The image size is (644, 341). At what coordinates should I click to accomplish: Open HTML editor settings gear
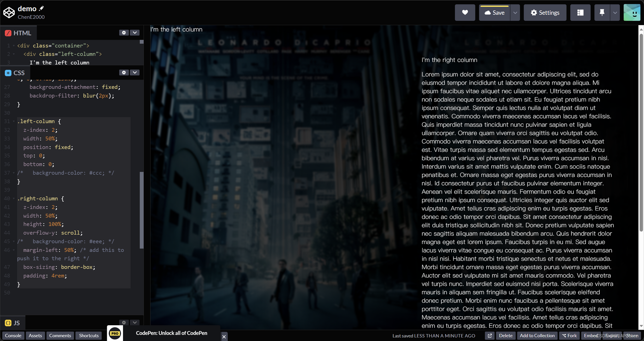(x=124, y=33)
